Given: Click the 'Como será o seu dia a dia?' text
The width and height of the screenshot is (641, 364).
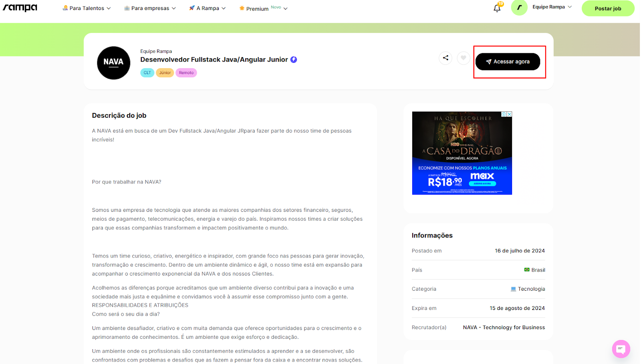Looking at the screenshot, I should [x=126, y=314].
